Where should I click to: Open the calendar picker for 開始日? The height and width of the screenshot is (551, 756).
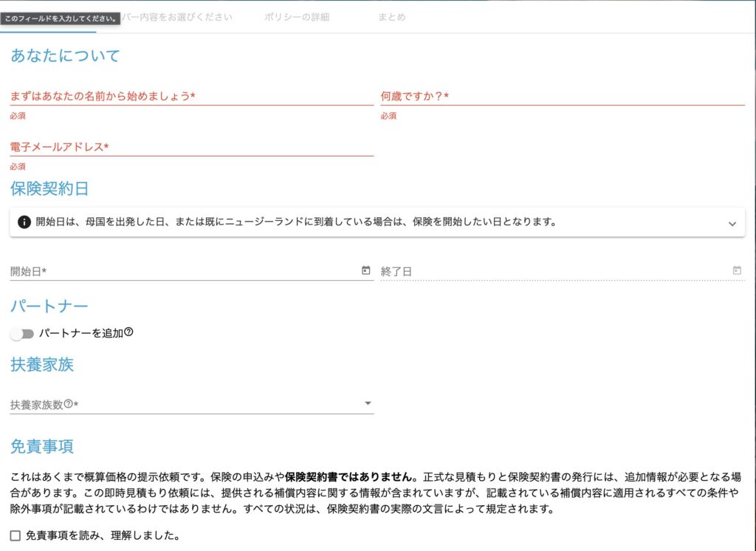point(365,271)
